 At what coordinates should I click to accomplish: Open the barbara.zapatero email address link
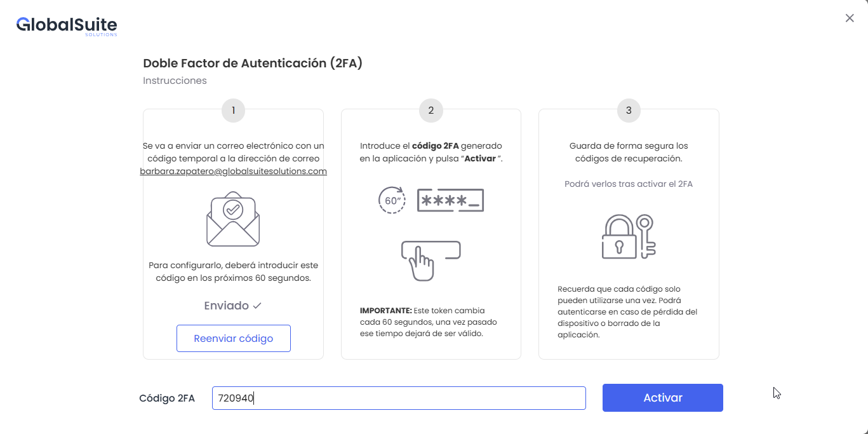tap(233, 172)
